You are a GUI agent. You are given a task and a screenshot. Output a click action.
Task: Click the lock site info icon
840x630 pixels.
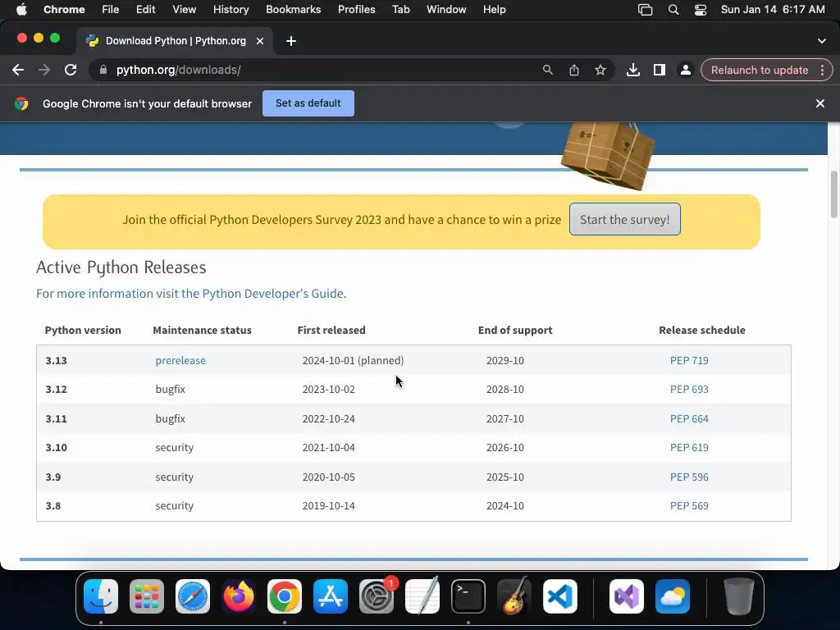pos(103,71)
